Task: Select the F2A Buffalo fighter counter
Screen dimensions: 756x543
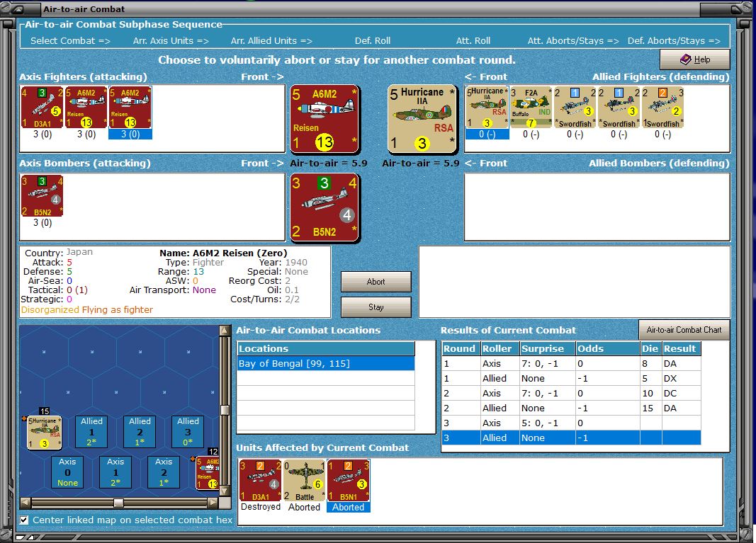Action: (x=531, y=108)
